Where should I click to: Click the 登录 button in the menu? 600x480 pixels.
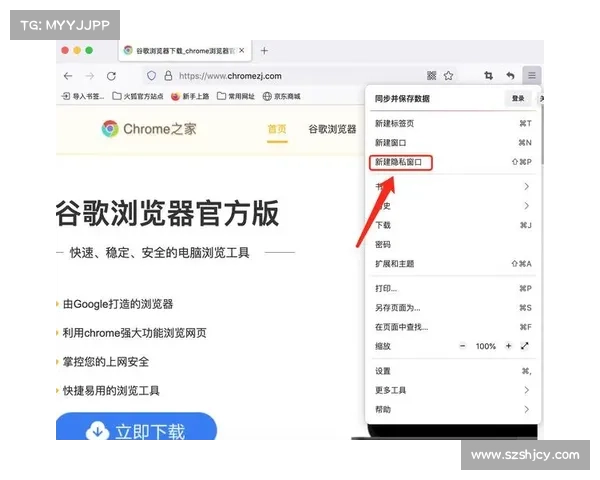tap(517, 98)
